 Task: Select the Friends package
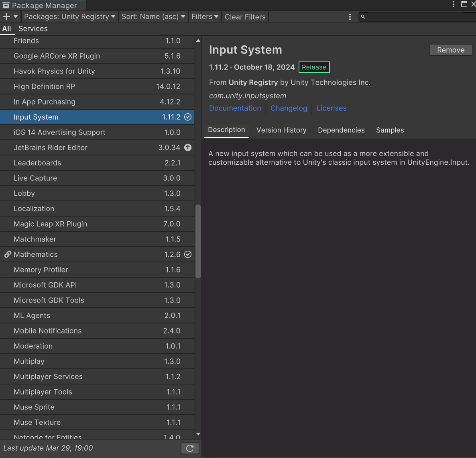[x=97, y=41]
